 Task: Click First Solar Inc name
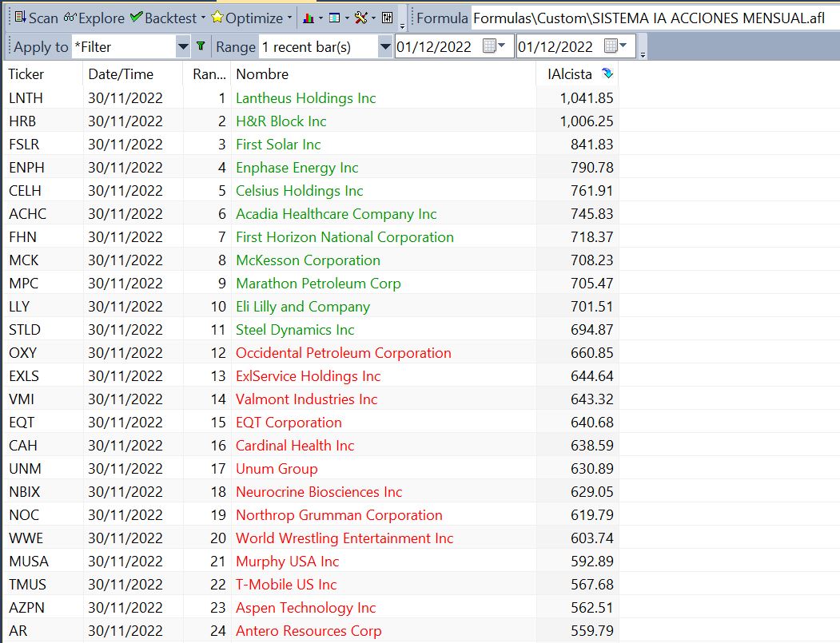point(278,144)
